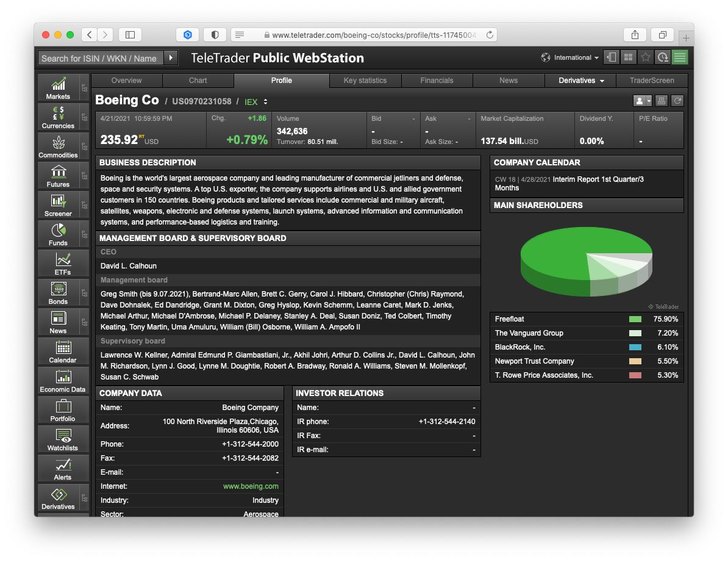Switch to the News tab
Screen dimensions: 728x562
click(509, 81)
